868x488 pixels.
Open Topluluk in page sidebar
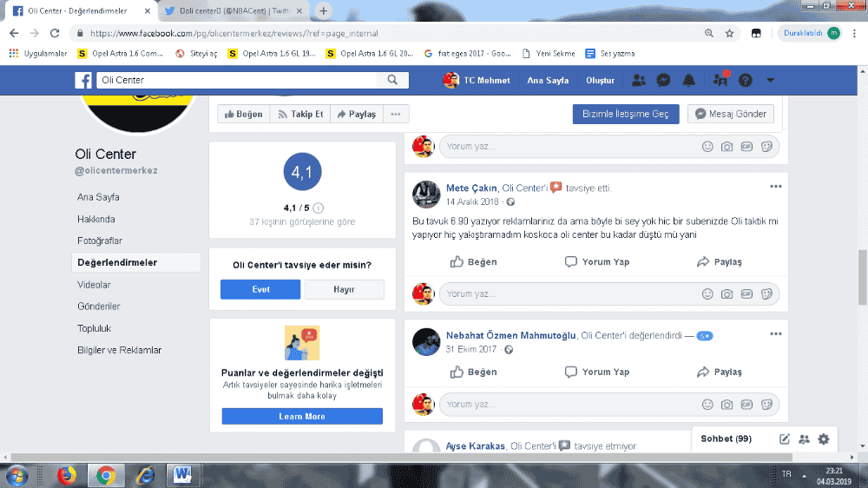pyautogui.click(x=94, y=328)
